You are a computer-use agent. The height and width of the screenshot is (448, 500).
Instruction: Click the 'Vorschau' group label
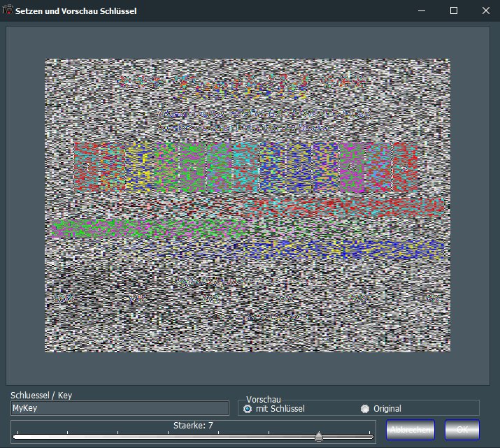(x=264, y=399)
